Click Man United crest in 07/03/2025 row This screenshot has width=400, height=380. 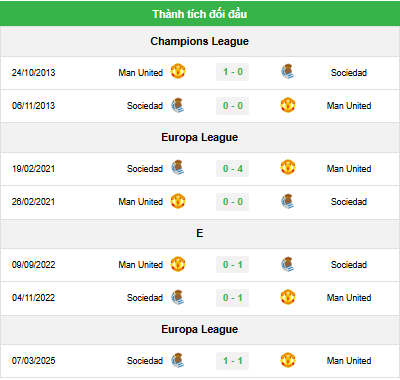tap(288, 360)
